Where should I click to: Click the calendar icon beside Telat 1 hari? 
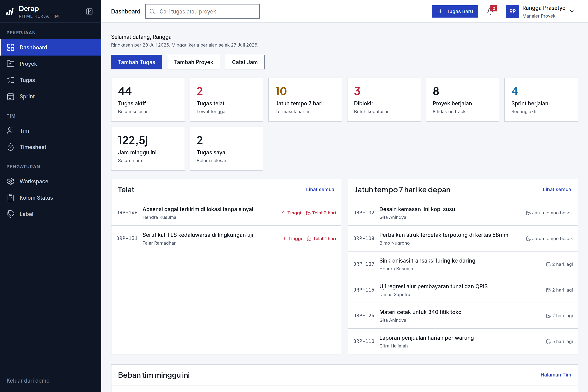[309, 239]
